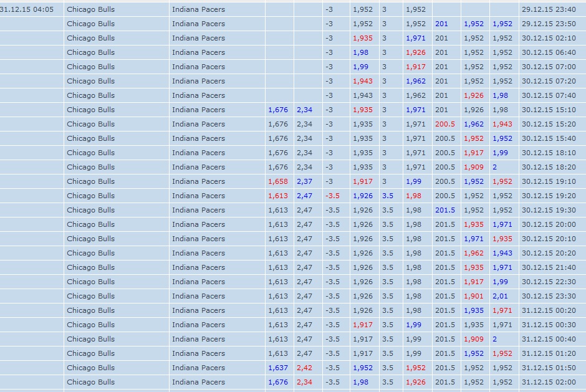
Task: Select blue 1,971 in the 30.12.15 20:10 row
Action: tap(474, 239)
